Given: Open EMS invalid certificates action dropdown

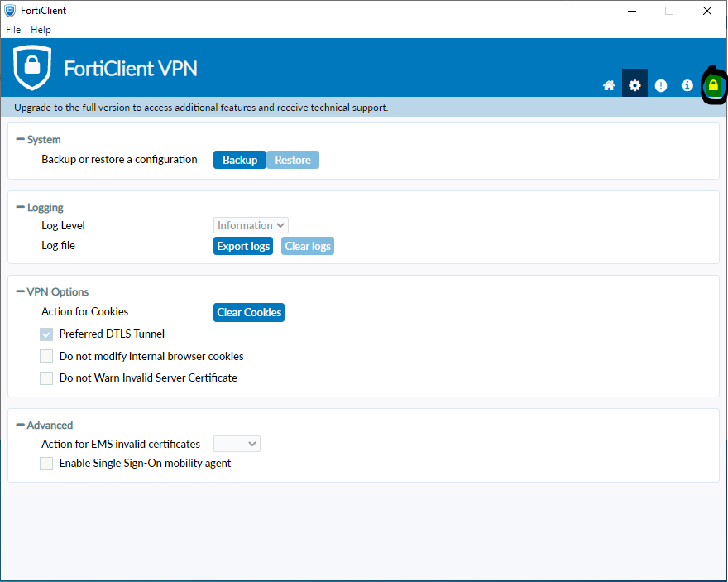Looking at the screenshot, I should (x=237, y=444).
